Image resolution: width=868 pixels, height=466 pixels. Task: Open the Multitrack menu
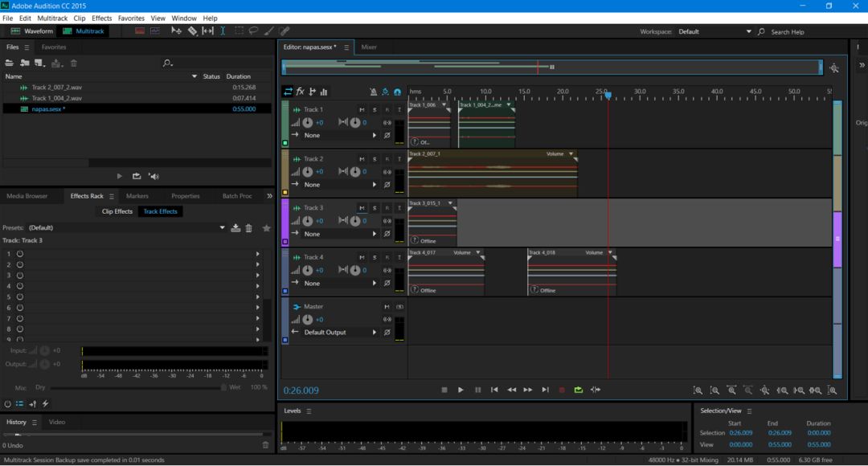52,18
